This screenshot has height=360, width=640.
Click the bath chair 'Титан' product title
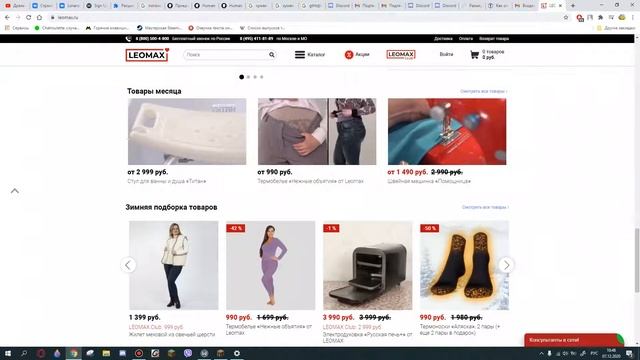[x=167, y=181]
